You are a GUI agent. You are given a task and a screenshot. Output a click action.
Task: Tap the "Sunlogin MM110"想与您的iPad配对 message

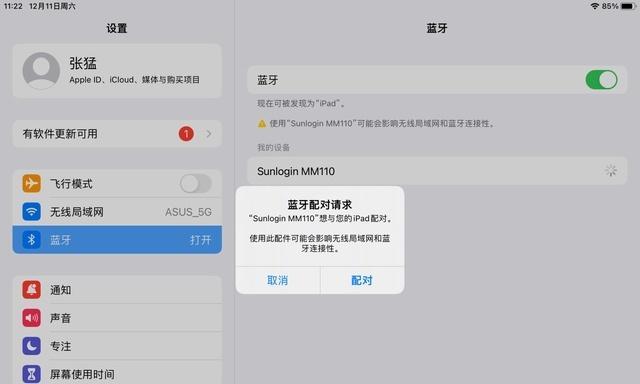pos(321,218)
